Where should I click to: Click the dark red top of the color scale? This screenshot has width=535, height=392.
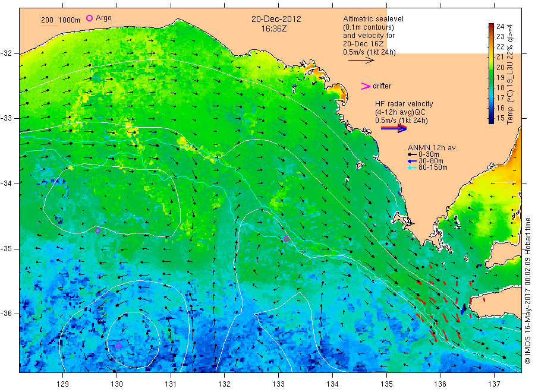pyautogui.click(x=491, y=26)
